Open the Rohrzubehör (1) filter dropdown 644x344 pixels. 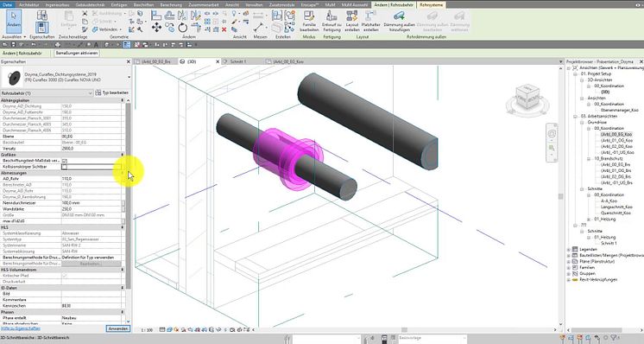click(47, 93)
